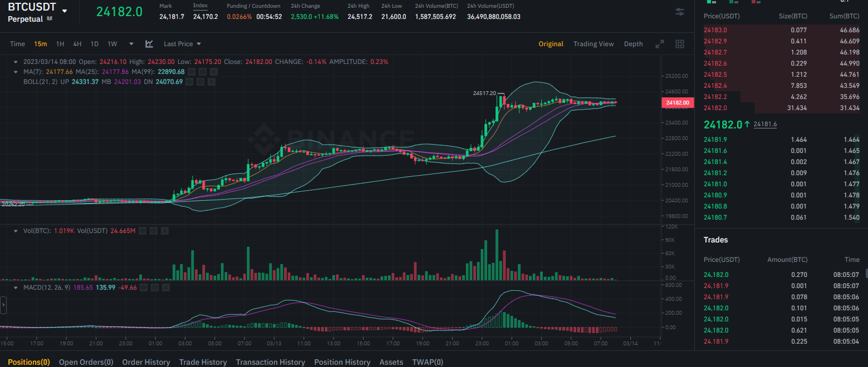Open the Vol indicator settings gear
Viewport: 868px width, 367px height.
click(x=154, y=230)
